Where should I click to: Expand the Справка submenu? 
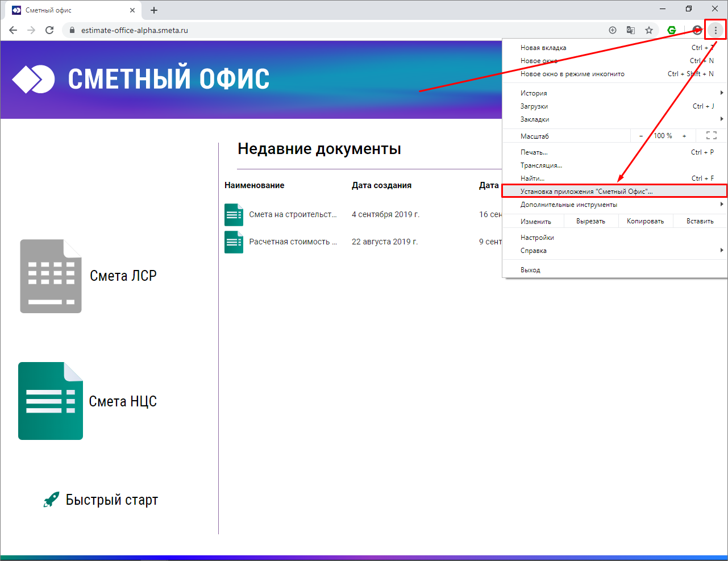pos(614,251)
